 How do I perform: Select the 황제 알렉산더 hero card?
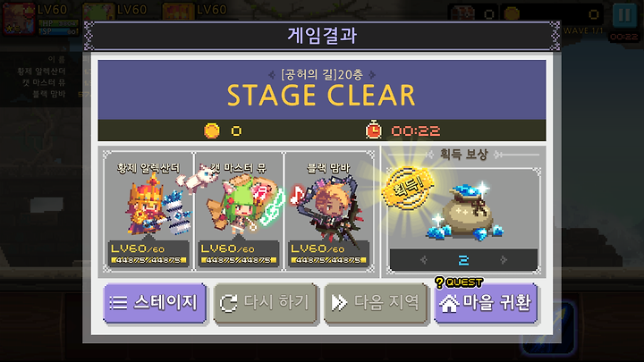tap(148, 211)
